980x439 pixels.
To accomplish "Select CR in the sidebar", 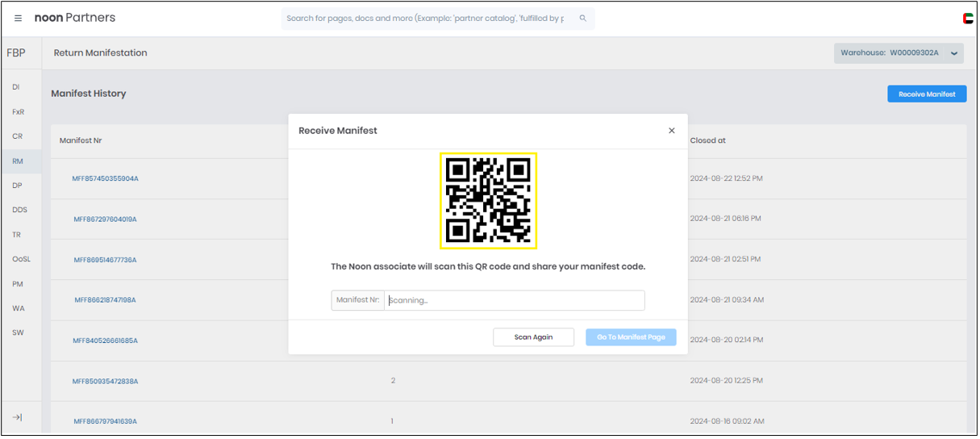I will [x=17, y=136].
